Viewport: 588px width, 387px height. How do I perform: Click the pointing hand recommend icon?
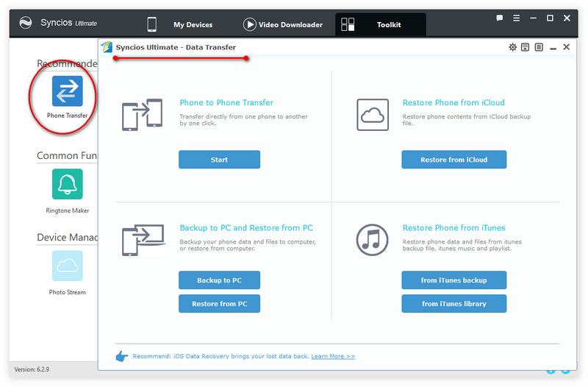(x=121, y=356)
